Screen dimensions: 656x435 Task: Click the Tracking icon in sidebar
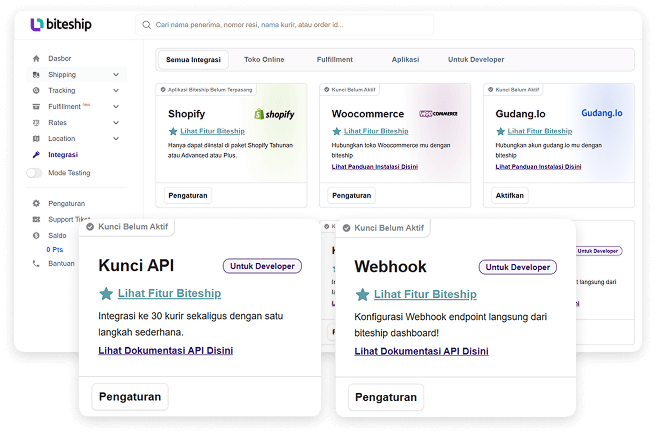pyautogui.click(x=36, y=91)
